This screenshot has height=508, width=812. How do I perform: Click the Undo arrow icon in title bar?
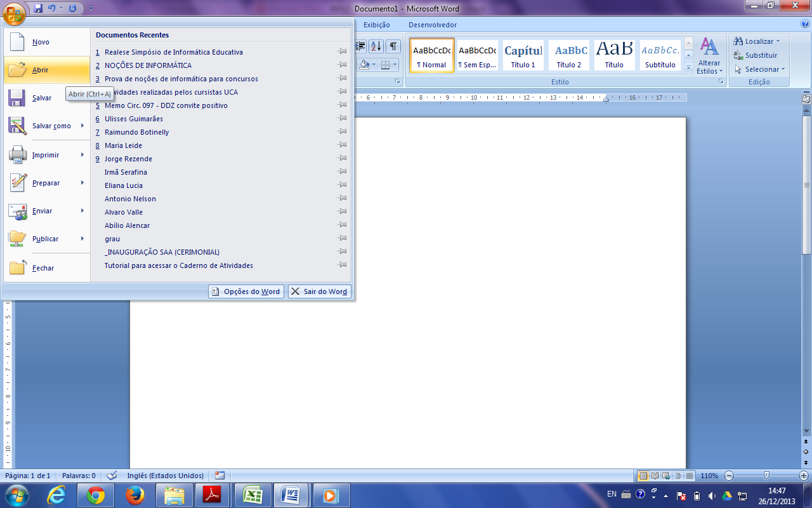point(51,8)
